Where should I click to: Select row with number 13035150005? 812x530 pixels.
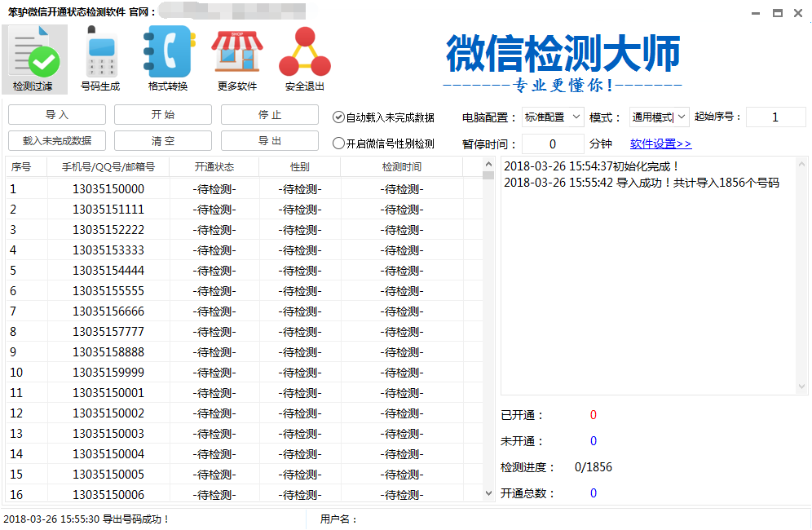[x=245, y=474]
